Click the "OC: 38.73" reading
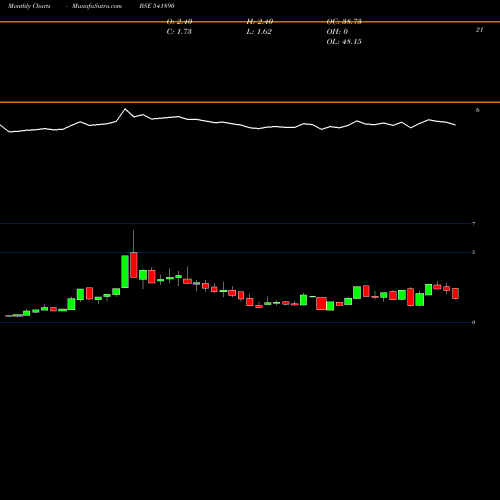Image resolution: width=500 pixels, height=500 pixels. click(x=344, y=22)
